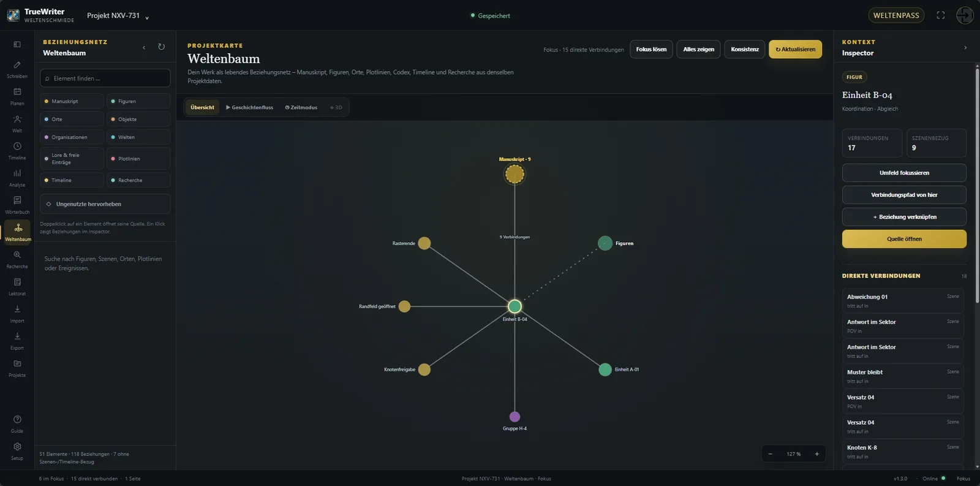Open the Planen section

[x=17, y=96]
